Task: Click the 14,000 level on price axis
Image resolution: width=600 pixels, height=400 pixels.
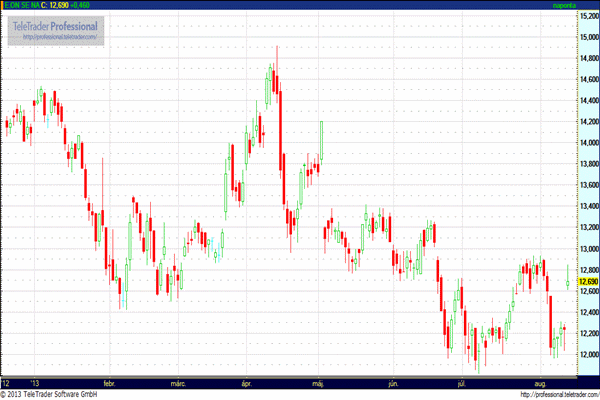Action: click(587, 143)
